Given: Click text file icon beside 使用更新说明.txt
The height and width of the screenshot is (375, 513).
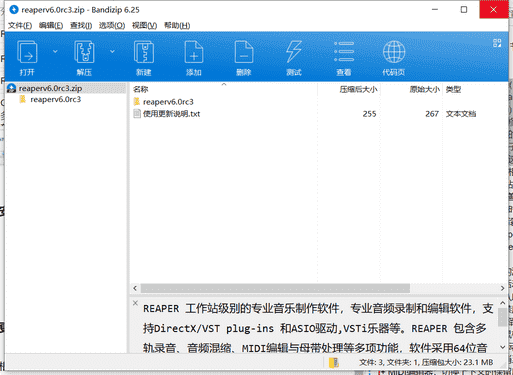Looking at the screenshot, I should [137, 114].
